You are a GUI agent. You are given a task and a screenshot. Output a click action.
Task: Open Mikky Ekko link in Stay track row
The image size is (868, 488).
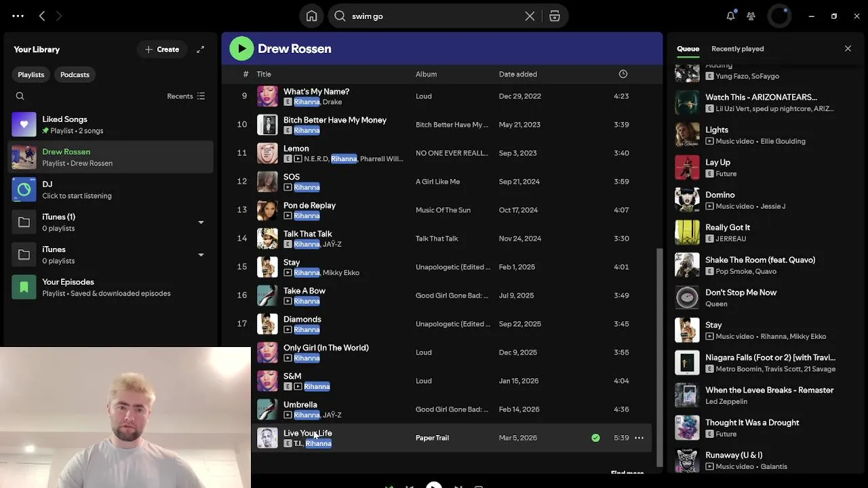click(341, 272)
